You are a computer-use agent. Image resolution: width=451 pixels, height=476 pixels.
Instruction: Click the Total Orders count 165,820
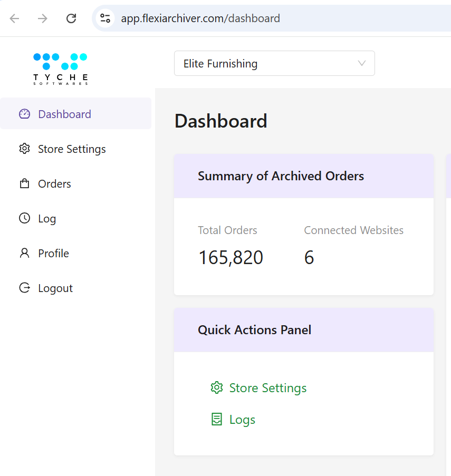click(231, 257)
